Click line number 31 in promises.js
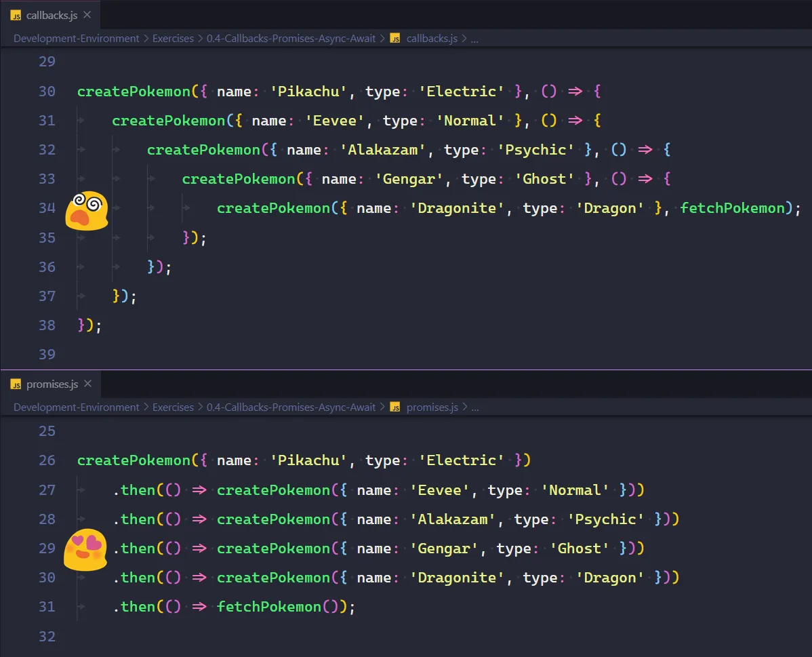 [47, 606]
